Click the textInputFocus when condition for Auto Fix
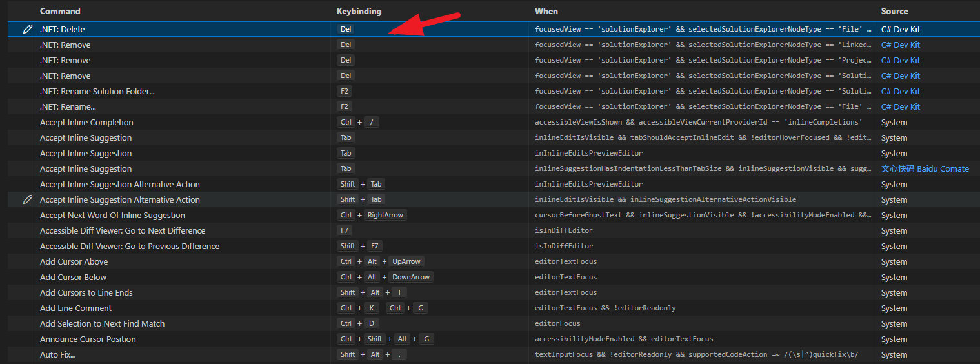 696,354
